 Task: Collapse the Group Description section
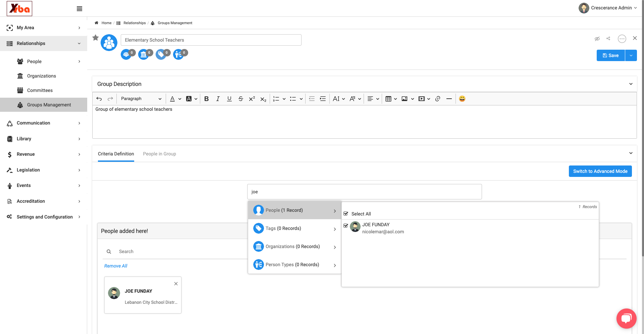click(631, 84)
